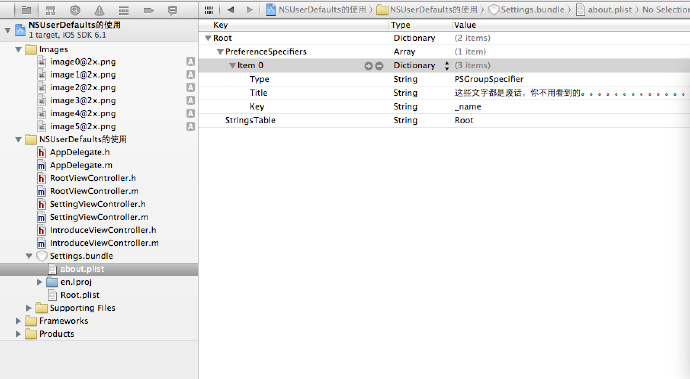Select image5@2x.png in navigator
690x379 pixels.
tap(83, 126)
